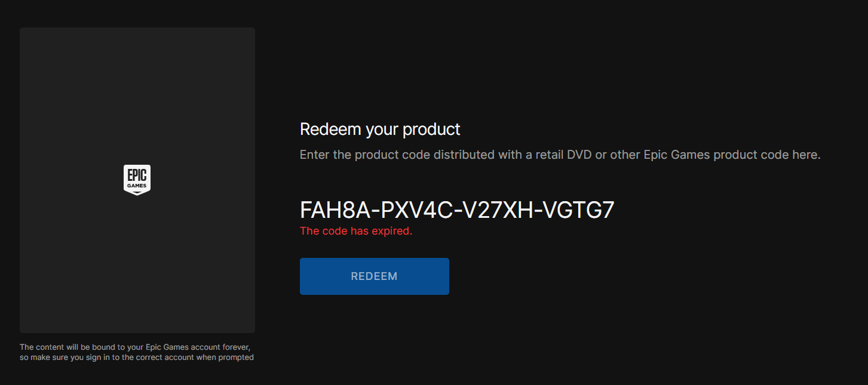Screen dimensions: 868x385
Task: Select the red 'The code has expired.' message
Action: [x=356, y=231]
